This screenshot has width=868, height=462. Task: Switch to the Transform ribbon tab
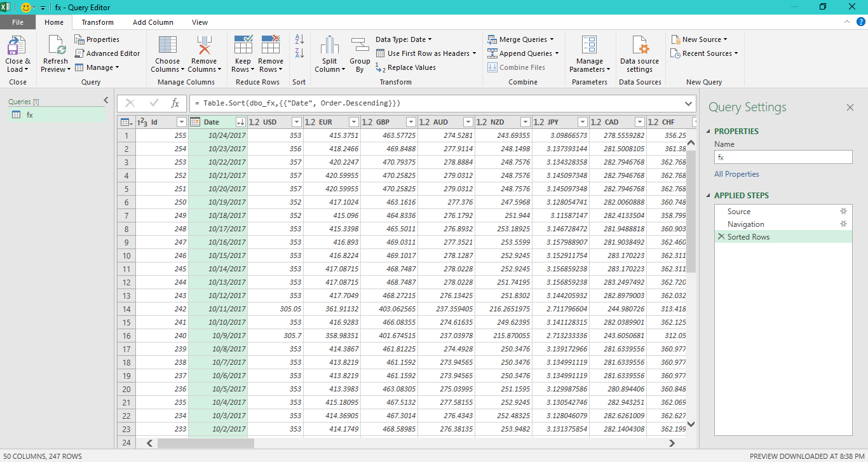[x=97, y=22]
